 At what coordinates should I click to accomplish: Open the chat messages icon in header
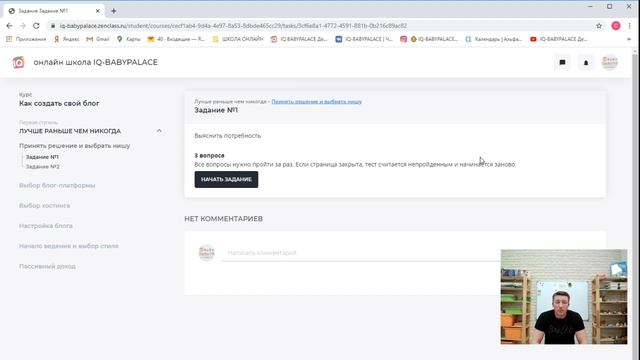click(562, 62)
